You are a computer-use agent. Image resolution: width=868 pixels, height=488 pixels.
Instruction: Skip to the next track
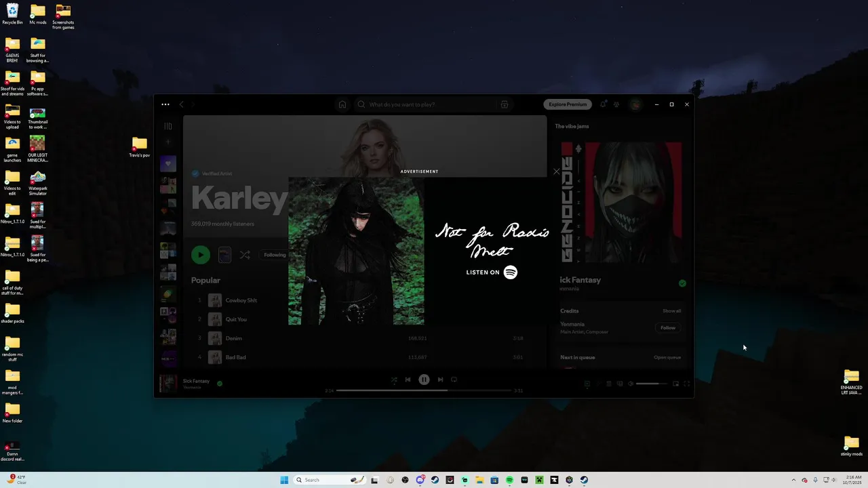[x=440, y=380]
